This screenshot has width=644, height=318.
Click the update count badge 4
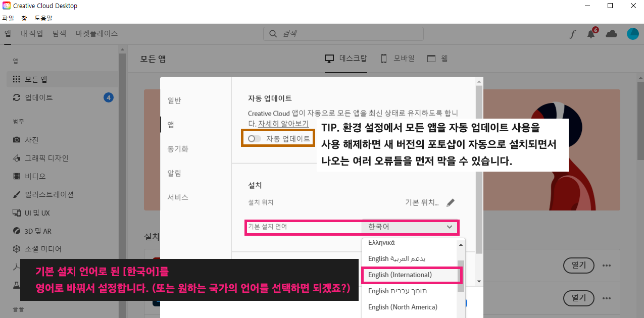tap(108, 97)
